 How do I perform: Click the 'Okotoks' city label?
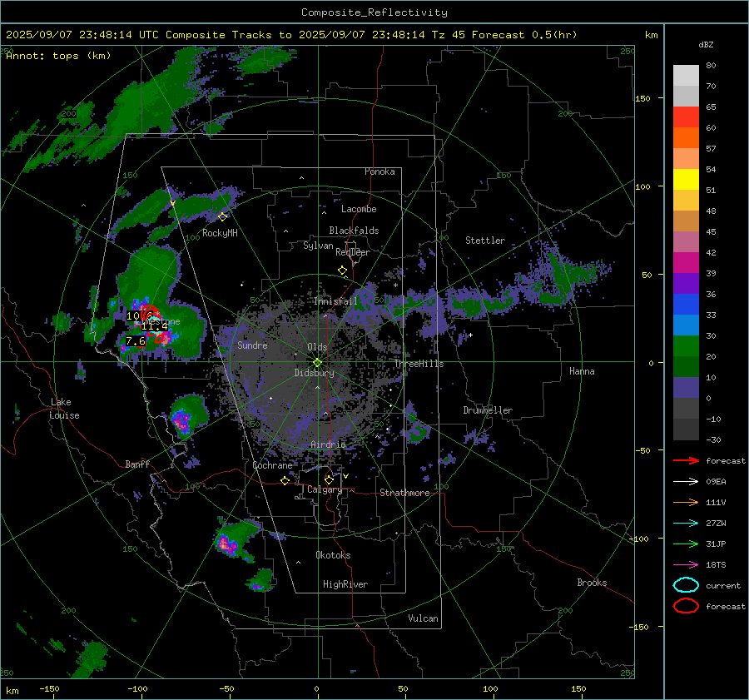click(x=333, y=555)
